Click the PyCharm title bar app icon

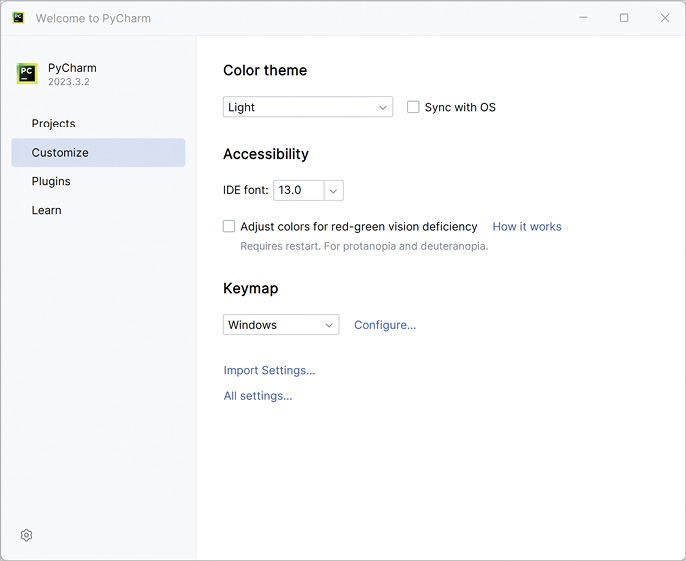point(18,18)
